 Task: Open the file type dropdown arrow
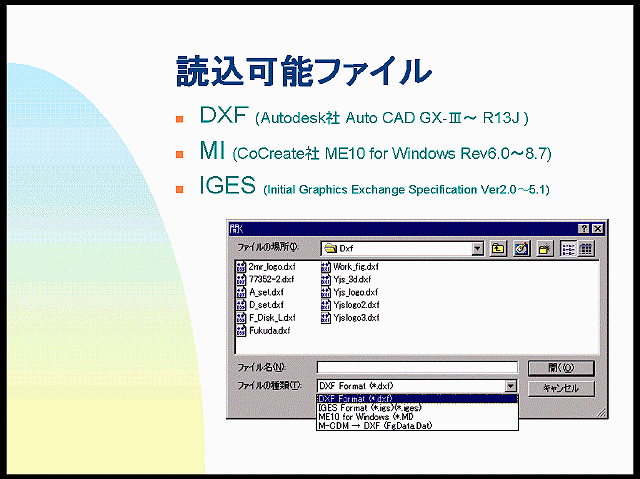tap(511, 386)
